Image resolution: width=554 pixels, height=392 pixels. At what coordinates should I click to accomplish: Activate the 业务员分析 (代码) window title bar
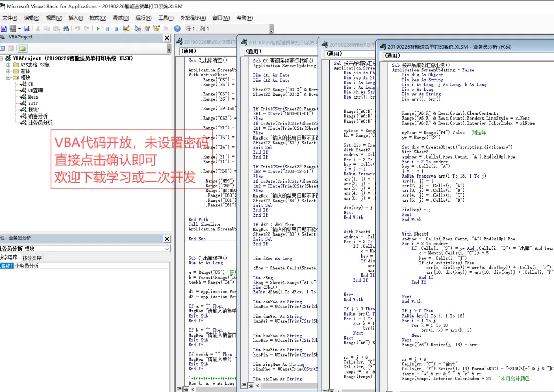point(466,47)
